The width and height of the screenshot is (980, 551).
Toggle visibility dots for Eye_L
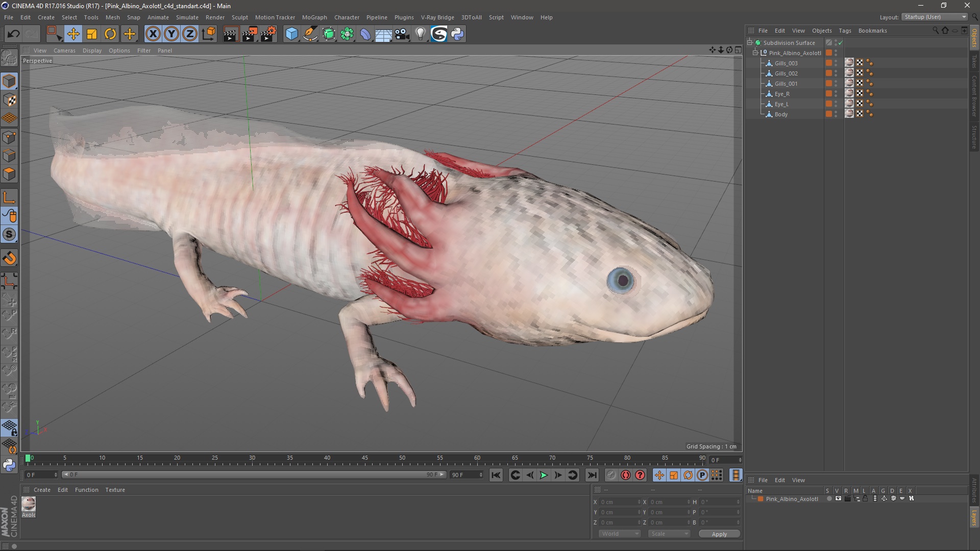[x=836, y=104]
